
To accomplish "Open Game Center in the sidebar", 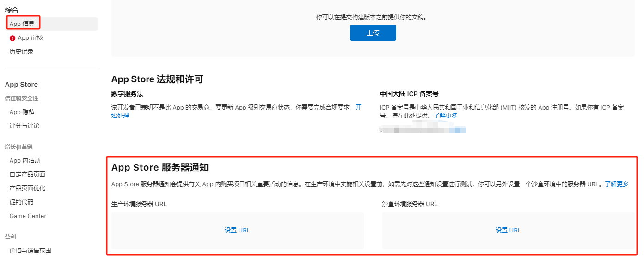I will coord(28,216).
